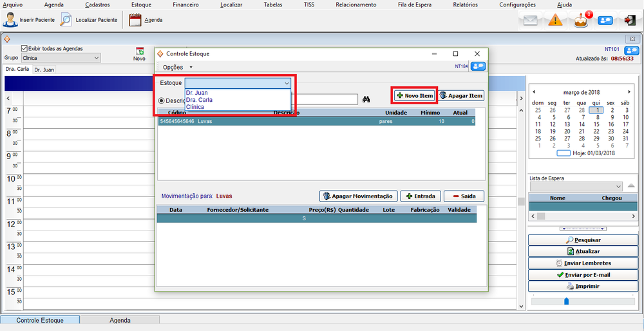Click the Inserir Paciente toolbar icon
Image resolution: width=644 pixels, height=331 pixels.
11,20
